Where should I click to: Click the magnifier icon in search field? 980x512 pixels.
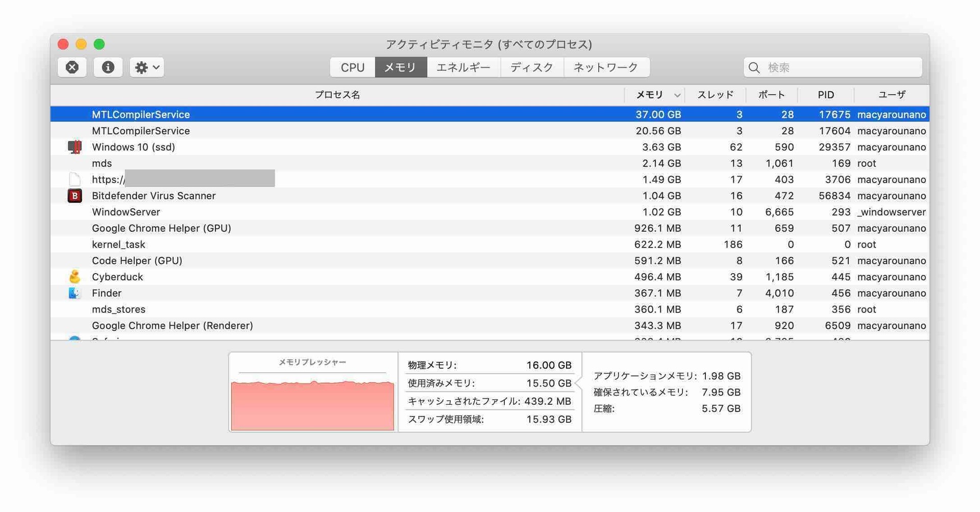point(754,67)
